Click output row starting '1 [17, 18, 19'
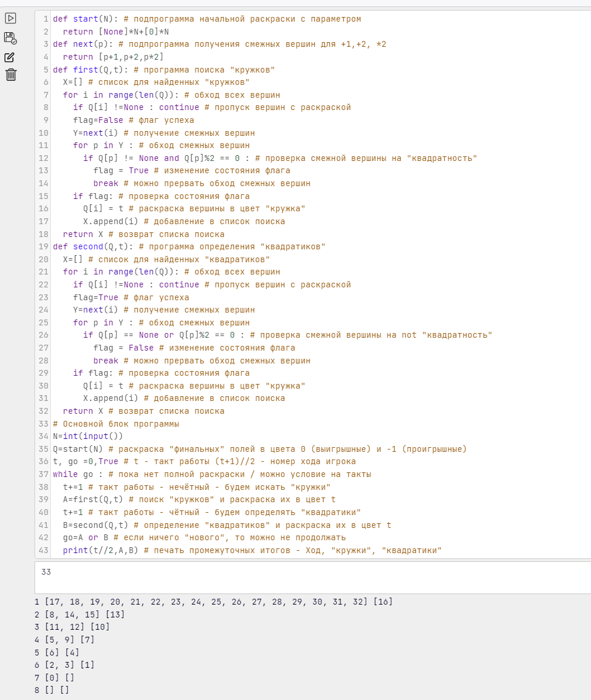This screenshot has height=700, width=591. tap(214, 602)
